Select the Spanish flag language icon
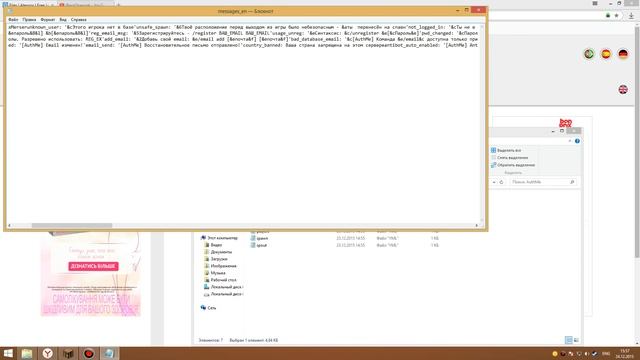The image size is (640, 360). pyautogui.click(x=606, y=54)
